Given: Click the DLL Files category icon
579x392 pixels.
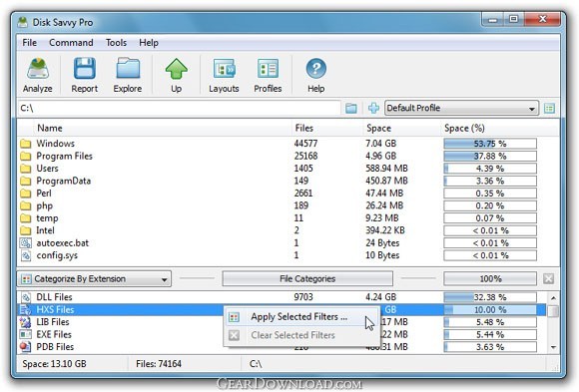Looking at the screenshot, I should click(x=26, y=297).
